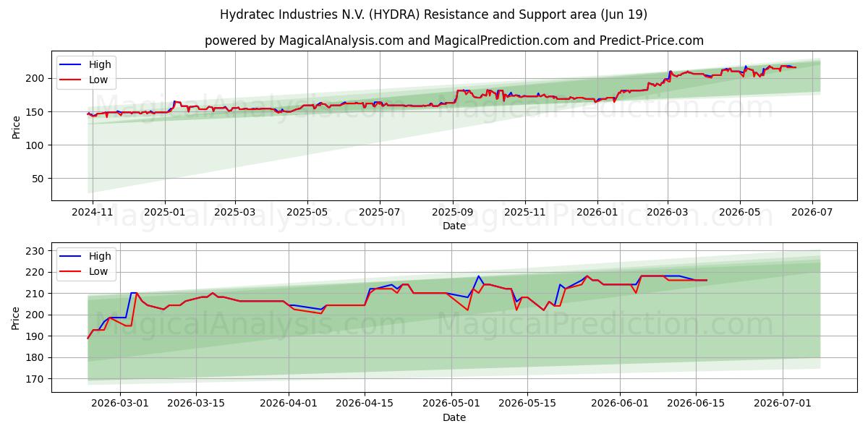Click the bottom chart's 180 price tick
Viewport: 868px width, 434px height.
36,357
